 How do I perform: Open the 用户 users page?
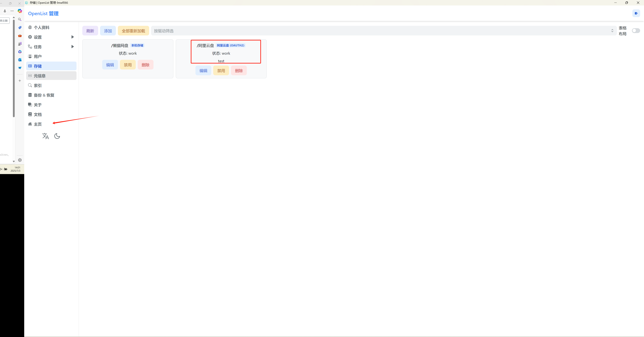pos(51,56)
